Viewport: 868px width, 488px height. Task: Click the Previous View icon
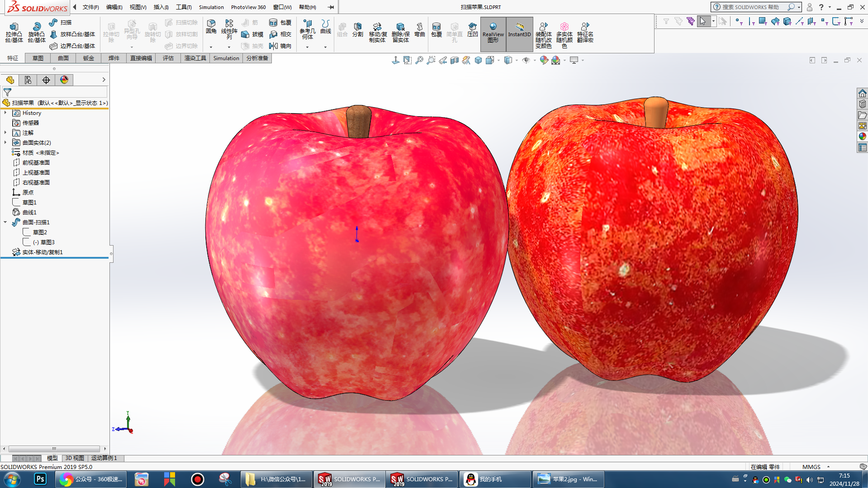[x=443, y=60]
